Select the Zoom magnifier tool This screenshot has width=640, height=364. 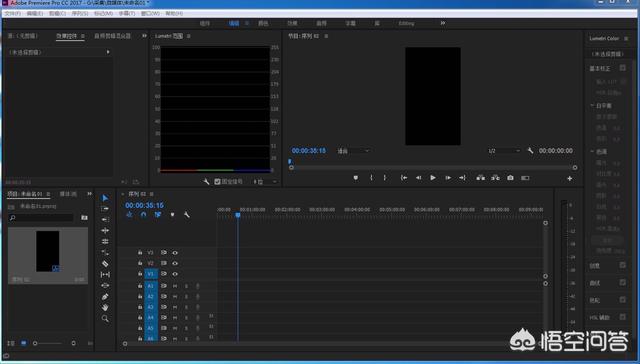tap(105, 318)
